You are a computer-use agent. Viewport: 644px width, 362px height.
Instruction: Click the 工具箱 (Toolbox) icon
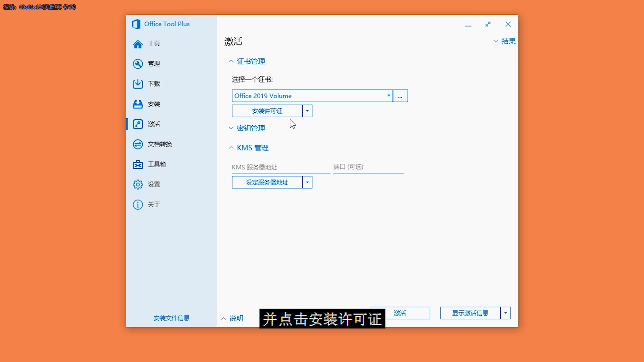click(138, 164)
